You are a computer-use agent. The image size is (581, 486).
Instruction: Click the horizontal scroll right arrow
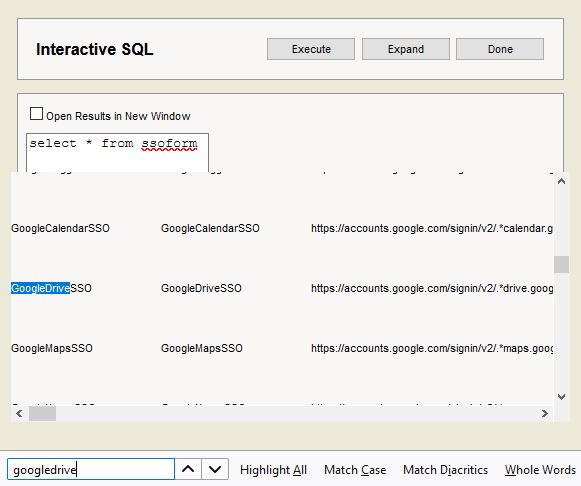pyautogui.click(x=545, y=413)
